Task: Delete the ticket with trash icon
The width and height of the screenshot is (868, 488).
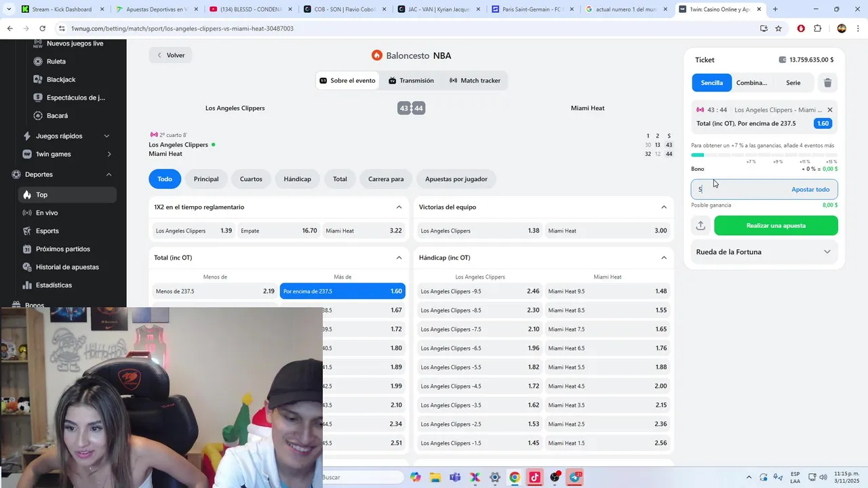Action: click(827, 83)
